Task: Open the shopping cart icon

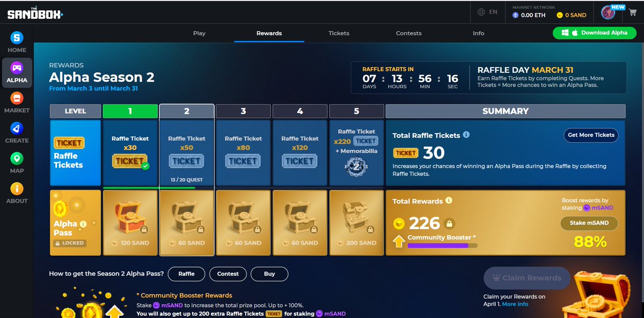Action: point(632,12)
